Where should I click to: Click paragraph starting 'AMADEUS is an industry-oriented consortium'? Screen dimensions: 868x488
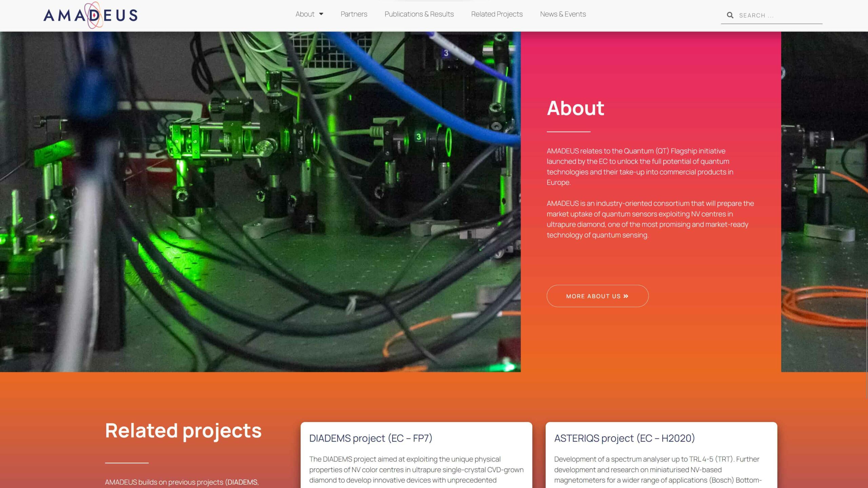[650, 219]
